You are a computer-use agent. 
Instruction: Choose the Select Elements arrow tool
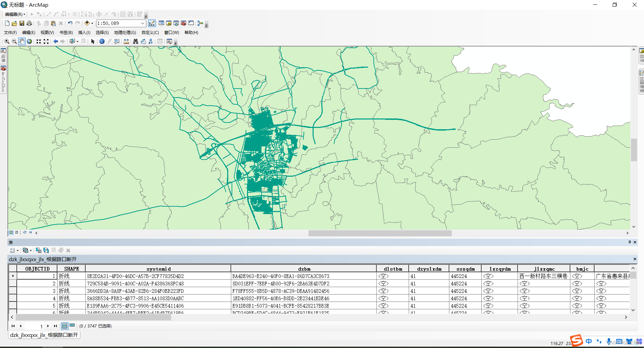(x=93, y=41)
